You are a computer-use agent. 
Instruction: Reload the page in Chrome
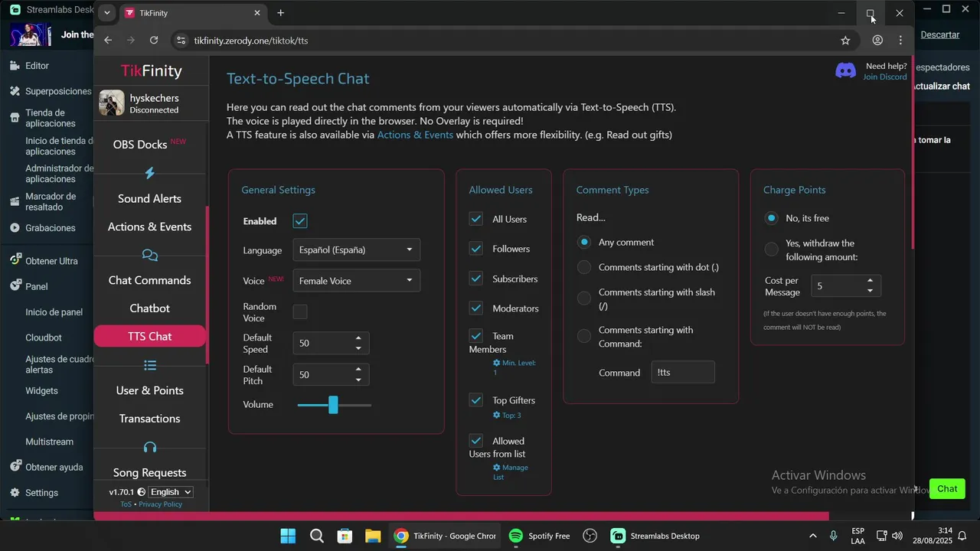154,40
